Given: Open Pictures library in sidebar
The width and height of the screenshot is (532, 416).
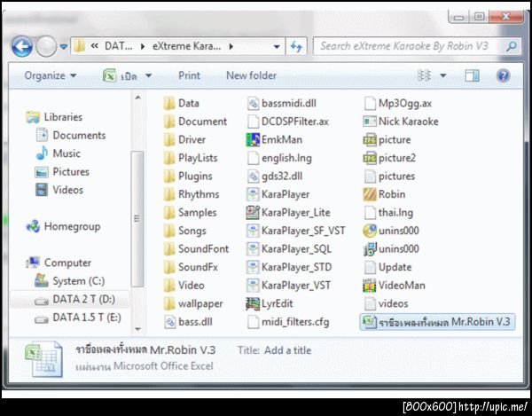Looking at the screenshot, I should coord(62,172).
